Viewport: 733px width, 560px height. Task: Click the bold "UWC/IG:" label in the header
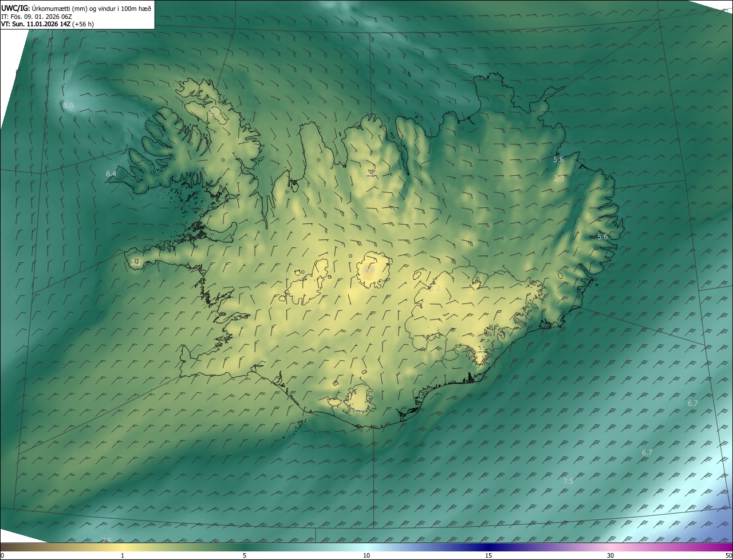click(x=14, y=8)
